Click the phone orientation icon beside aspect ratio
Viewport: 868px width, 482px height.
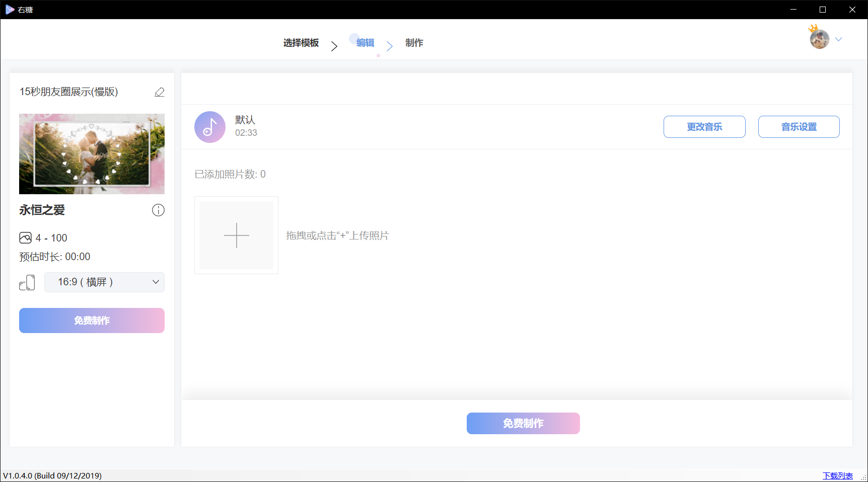27,282
